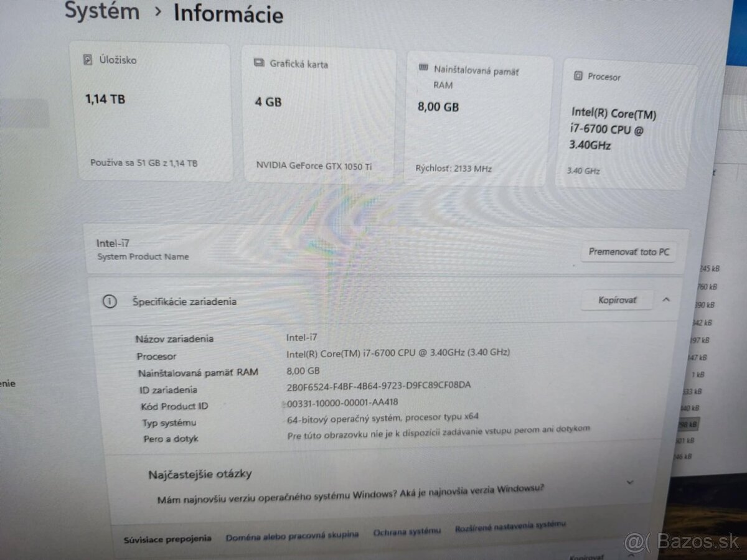Expand the Najčastejšie otázky section chevron

[629, 482]
